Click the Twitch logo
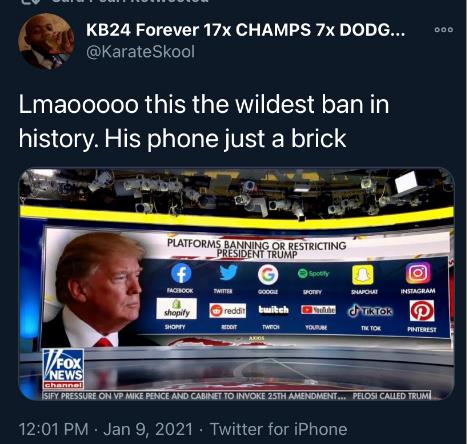This screenshot has width=467, height=444. click(x=274, y=310)
